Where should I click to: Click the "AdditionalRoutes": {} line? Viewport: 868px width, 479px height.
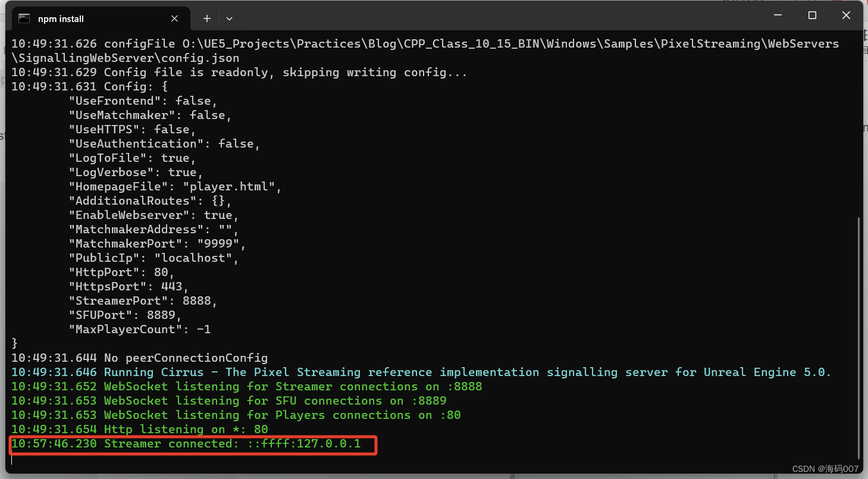click(150, 201)
